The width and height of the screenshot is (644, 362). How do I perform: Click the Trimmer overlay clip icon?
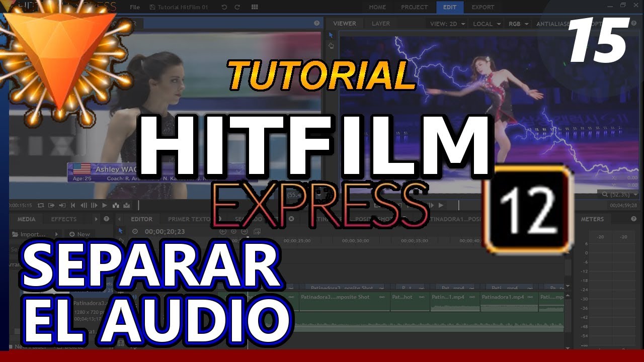(126, 205)
